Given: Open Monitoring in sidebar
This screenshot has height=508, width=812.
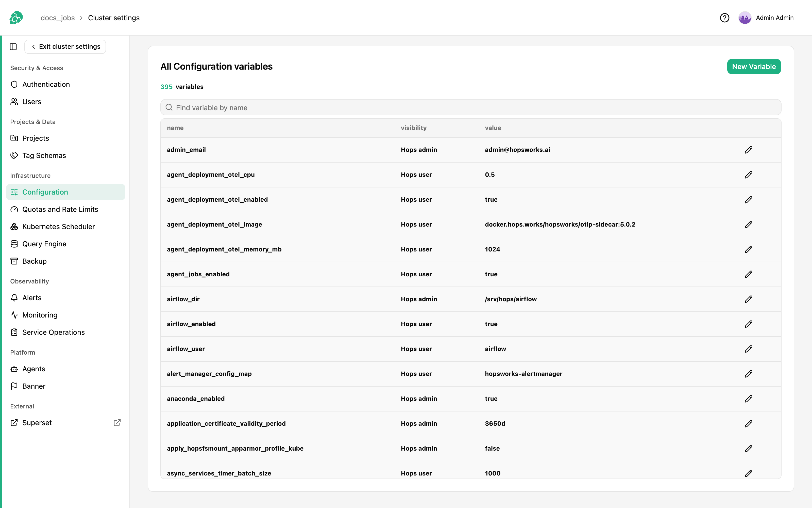Looking at the screenshot, I should click(x=66, y=315).
